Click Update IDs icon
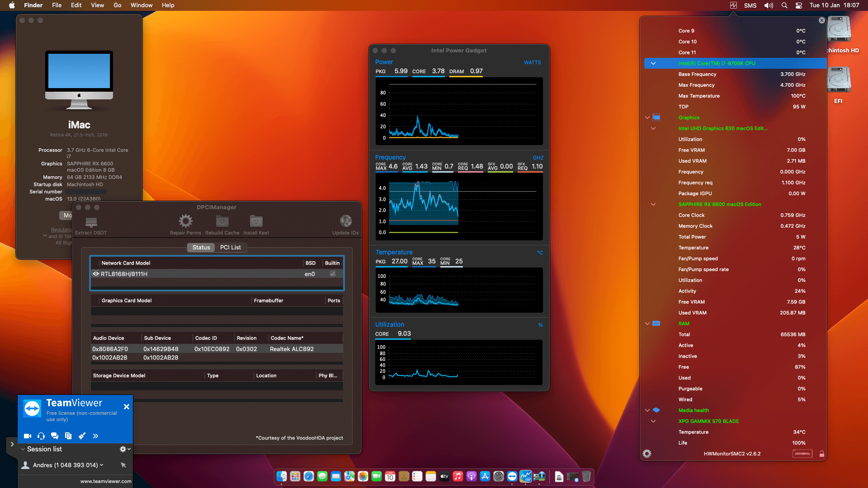Image resolution: width=868 pixels, height=488 pixels. click(x=346, y=221)
